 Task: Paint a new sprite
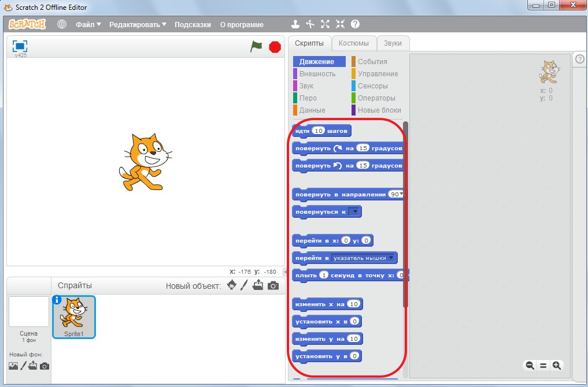[244, 285]
